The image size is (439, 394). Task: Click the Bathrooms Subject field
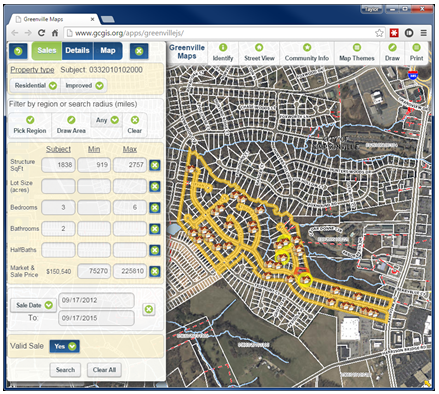point(58,229)
